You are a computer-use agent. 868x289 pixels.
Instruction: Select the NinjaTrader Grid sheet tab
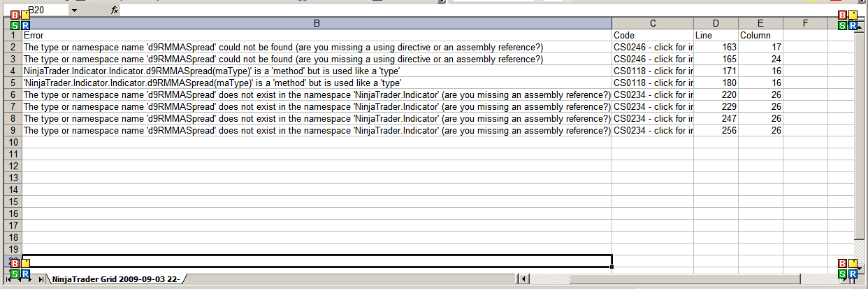[115, 279]
